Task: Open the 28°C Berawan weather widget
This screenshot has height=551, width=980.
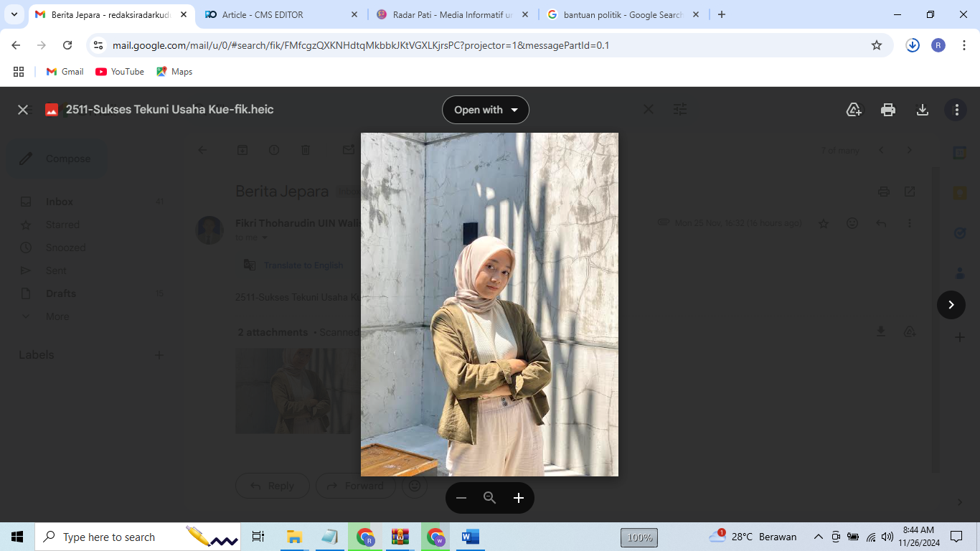Action: pyautogui.click(x=753, y=537)
